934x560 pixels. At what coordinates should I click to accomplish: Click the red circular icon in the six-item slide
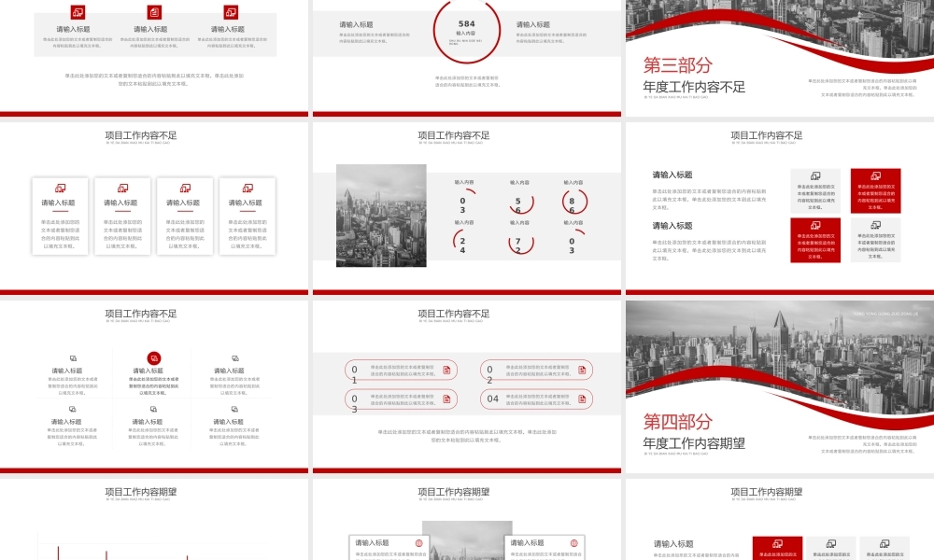154,358
